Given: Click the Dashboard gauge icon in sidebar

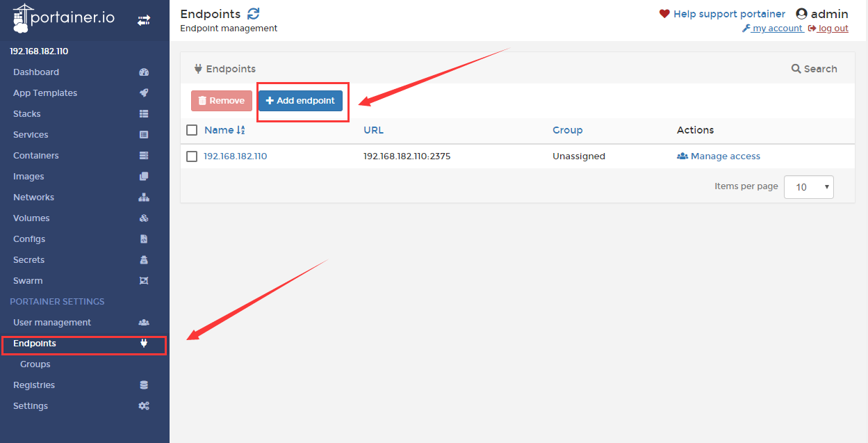Looking at the screenshot, I should pos(144,72).
